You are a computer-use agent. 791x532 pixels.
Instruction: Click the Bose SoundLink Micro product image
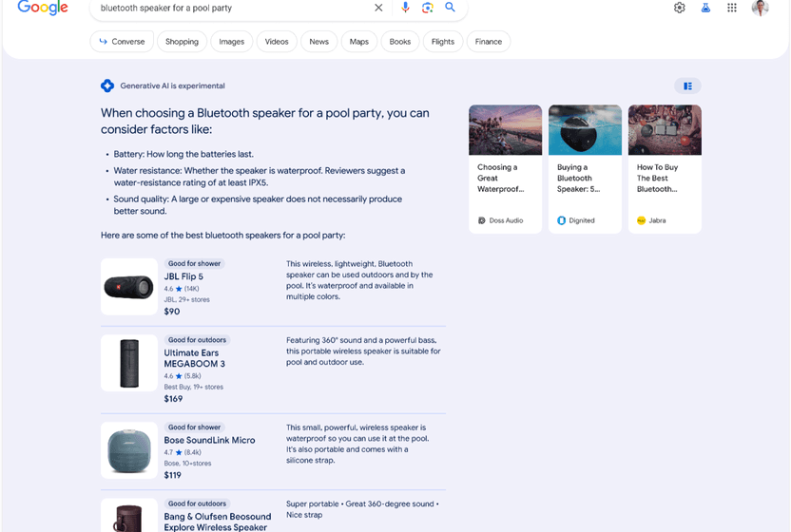[x=129, y=450]
